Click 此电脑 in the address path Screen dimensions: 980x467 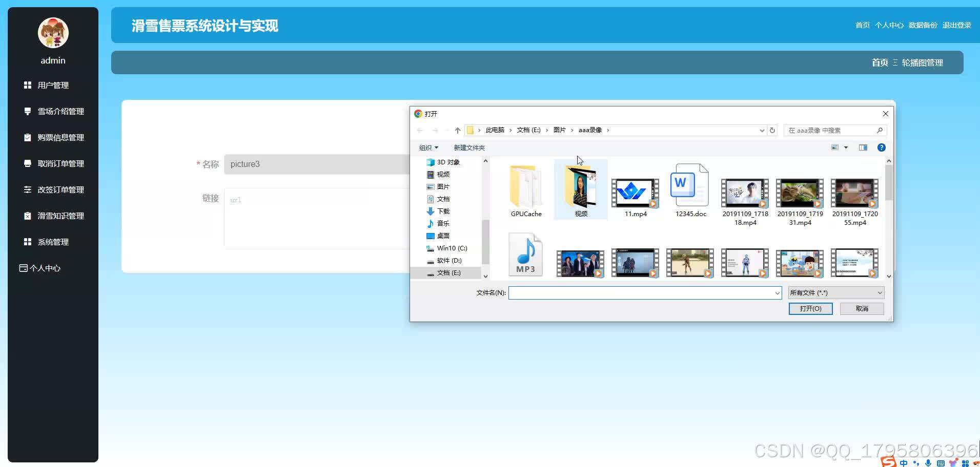click(495, 130)
